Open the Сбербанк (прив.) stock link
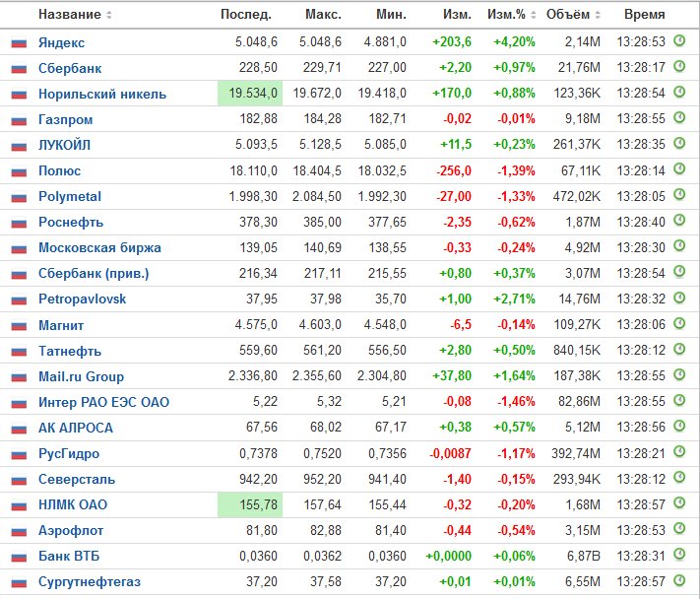This screenshot has width=700, height=599. tap(94, 273)
